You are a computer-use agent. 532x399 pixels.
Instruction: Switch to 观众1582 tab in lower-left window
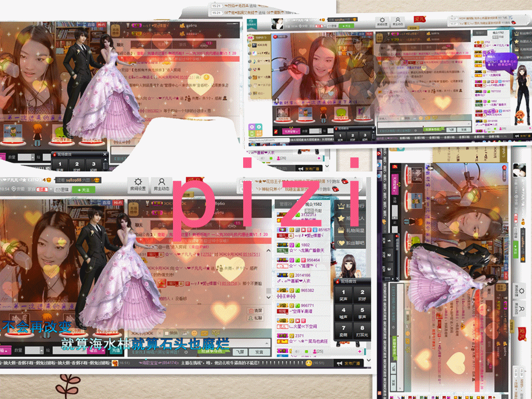(313, 204)
